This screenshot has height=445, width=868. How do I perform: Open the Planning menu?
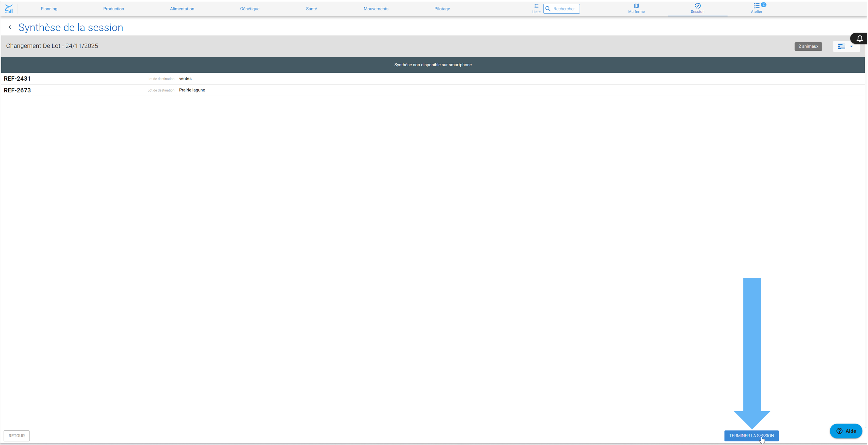(x=49, y=9)
